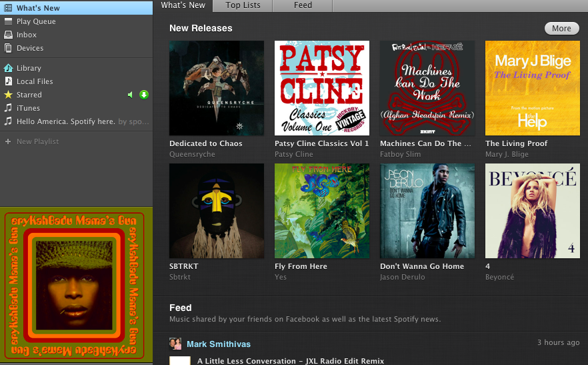Open Fly From Here album cover
Screen dimensions: 588x365
[x=322, y=211]
